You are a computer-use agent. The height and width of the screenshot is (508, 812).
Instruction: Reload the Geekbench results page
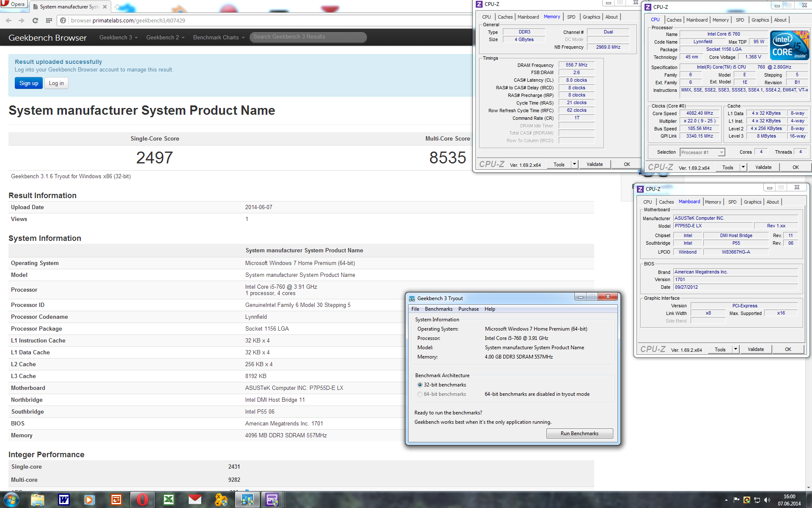tap(35, 20)
